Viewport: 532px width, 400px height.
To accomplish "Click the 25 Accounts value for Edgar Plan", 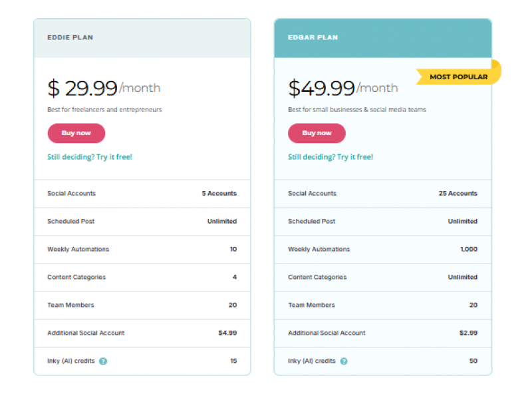I will (x=459, y=194).
